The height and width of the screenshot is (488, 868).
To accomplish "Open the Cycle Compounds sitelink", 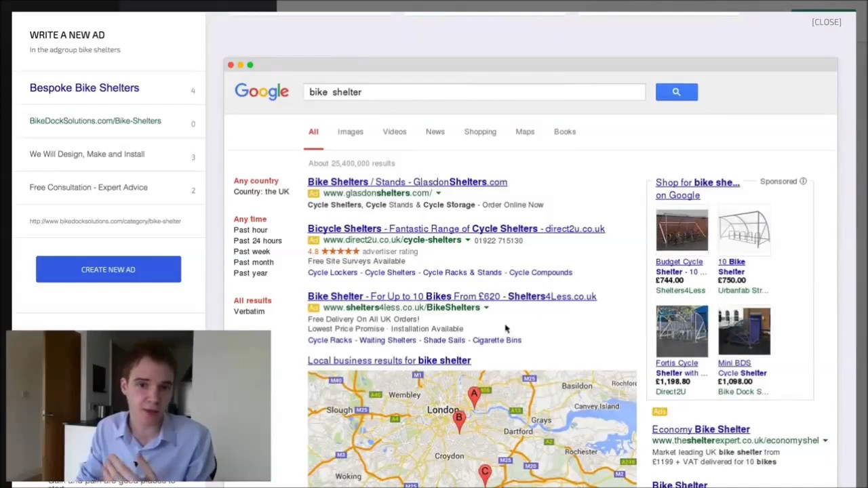I will point(540,272).
